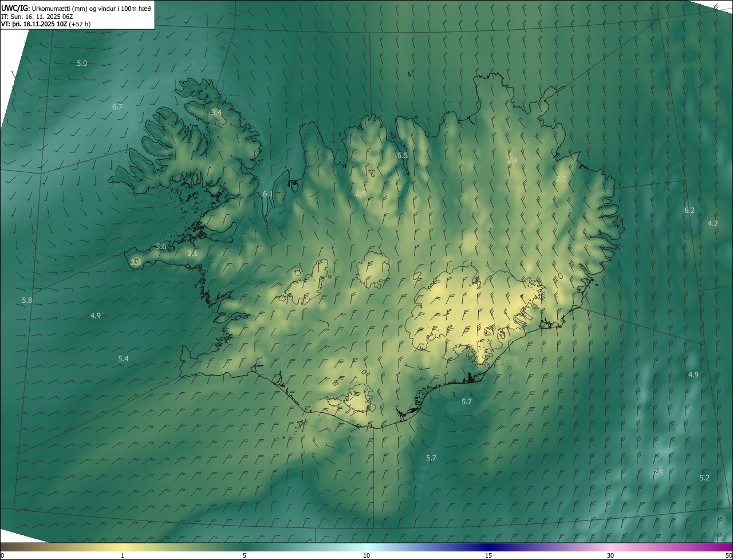Click the 6.1 value label
Screen dimensions: 733x560
coord(268,194)
